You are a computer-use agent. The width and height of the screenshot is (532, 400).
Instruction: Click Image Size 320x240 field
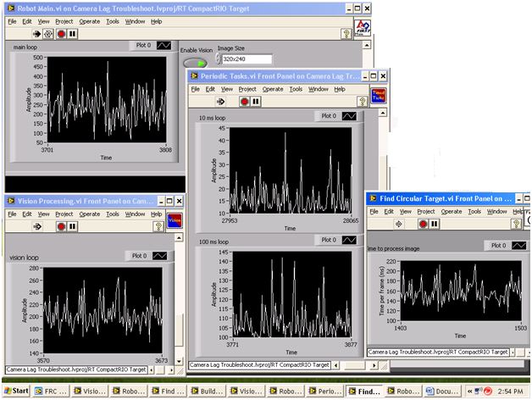click(247, 59)
